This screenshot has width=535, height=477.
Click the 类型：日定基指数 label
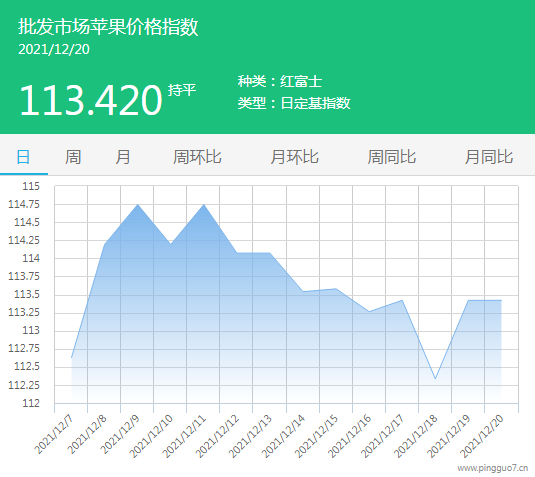(294, 103)
